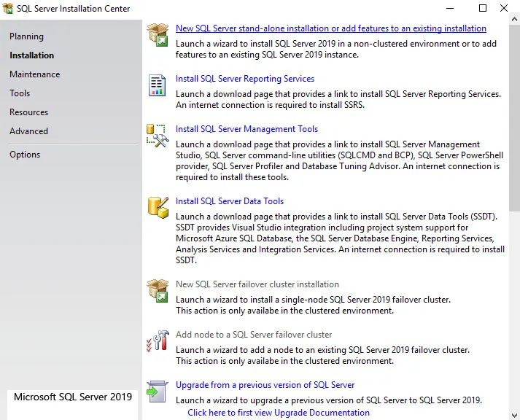
Task: Click the scrollbar down arrow
Action: (x=515, y=415)
